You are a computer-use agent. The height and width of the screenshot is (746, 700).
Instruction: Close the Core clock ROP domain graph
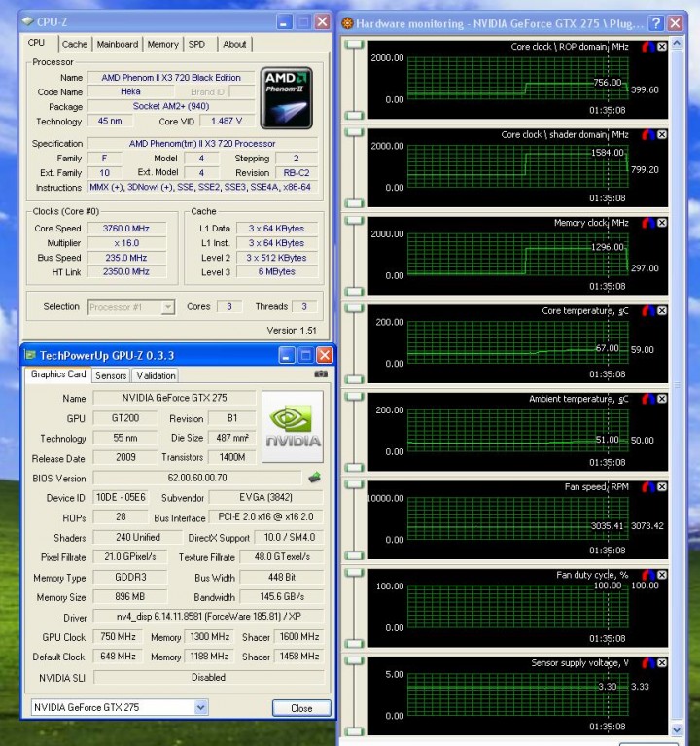662,47
